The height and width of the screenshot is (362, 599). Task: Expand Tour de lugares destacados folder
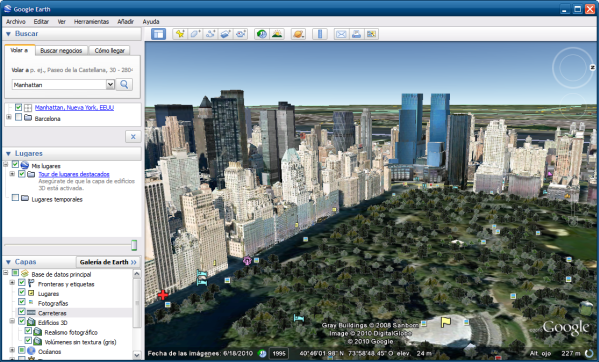[x=12, y=174]
